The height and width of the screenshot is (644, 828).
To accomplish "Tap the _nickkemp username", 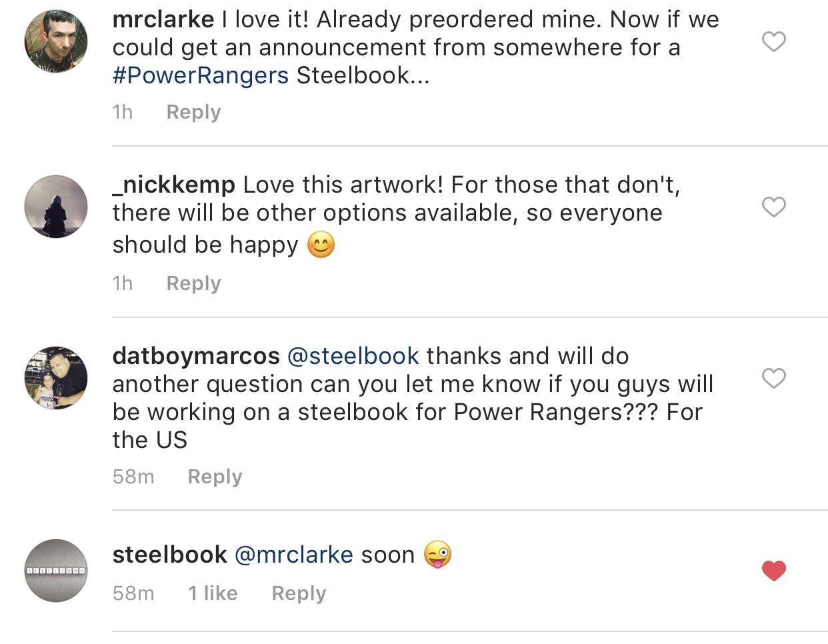I will (174, 185).
